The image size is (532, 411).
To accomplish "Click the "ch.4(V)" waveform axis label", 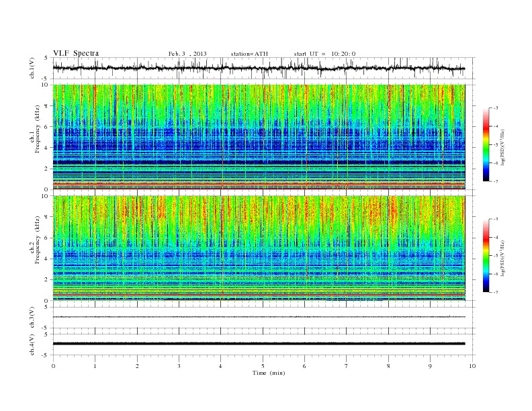I will coord(32,345).
